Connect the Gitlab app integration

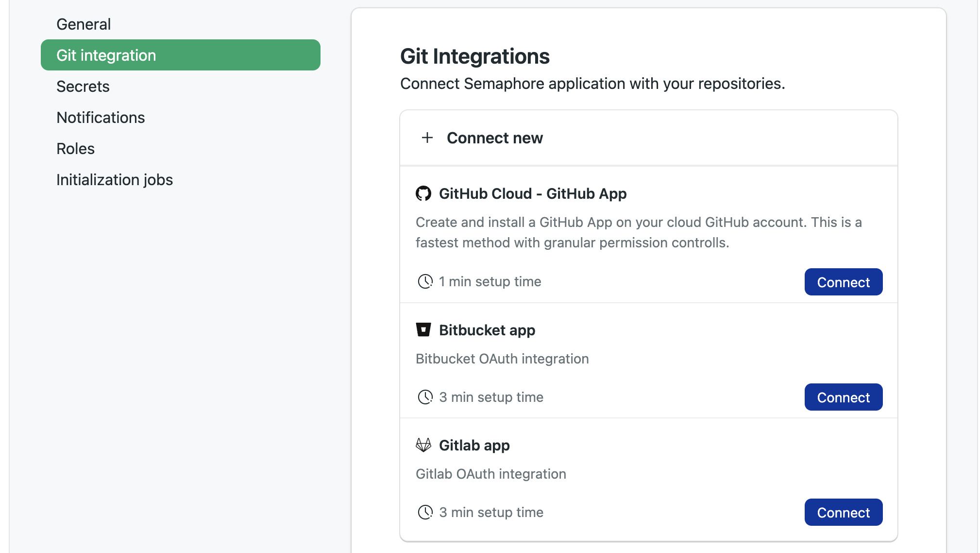(x=844, y=512)
